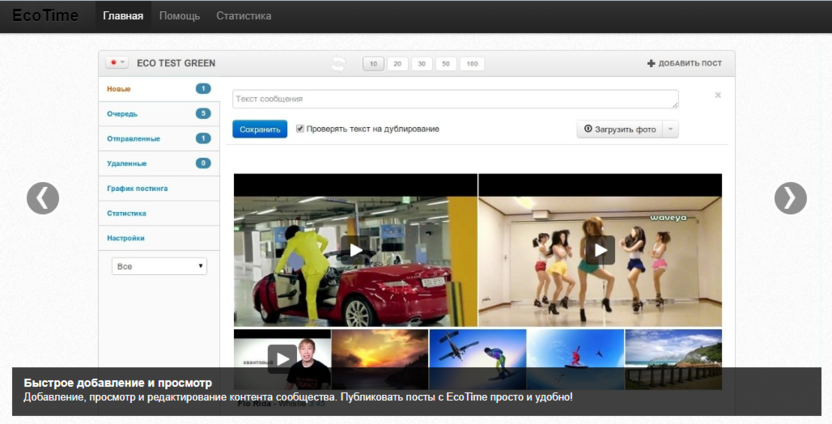Close the new post form with X

point(717,96)
